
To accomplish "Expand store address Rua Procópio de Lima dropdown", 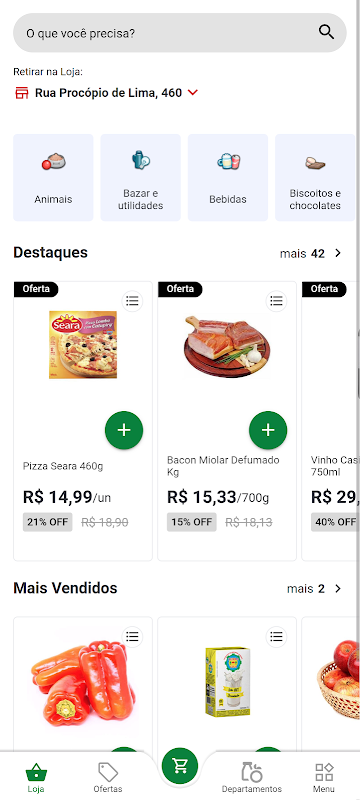I will (193, 93).
